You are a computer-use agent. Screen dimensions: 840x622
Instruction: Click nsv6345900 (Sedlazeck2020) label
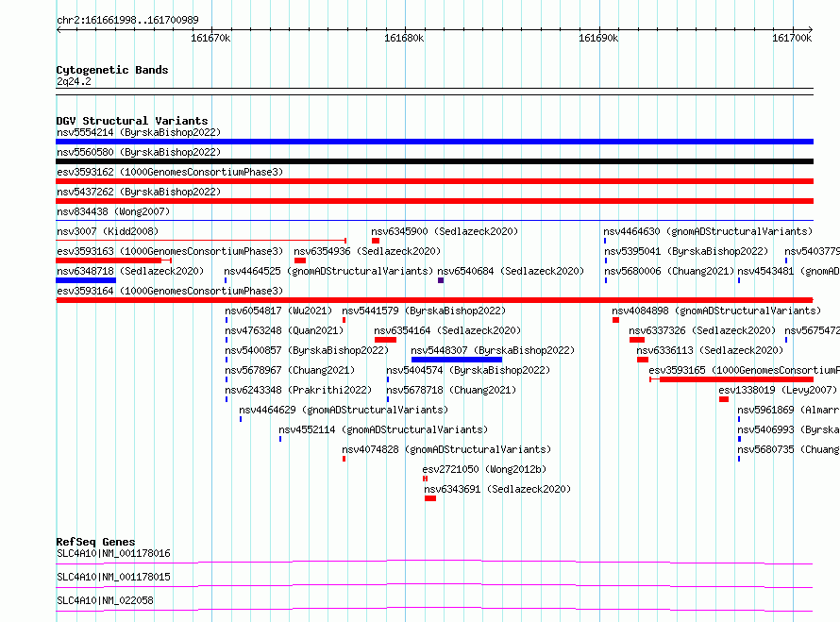tap(445, 231)
